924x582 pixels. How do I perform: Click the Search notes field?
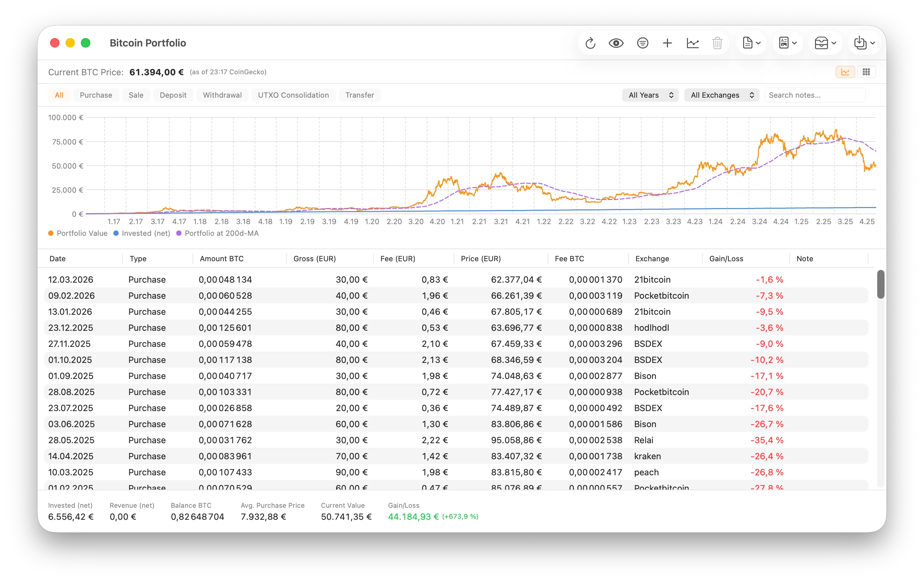pos(814,95)
